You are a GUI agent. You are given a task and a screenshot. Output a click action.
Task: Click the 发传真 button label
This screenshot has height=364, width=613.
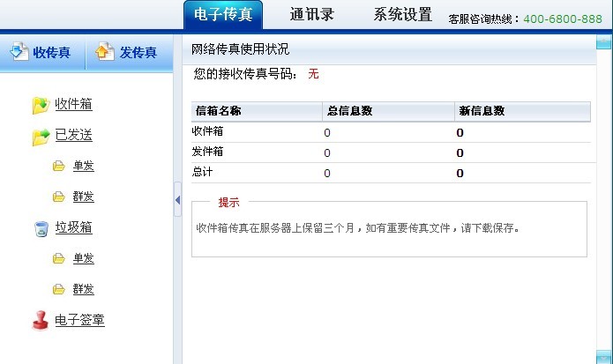coord(138,52)
